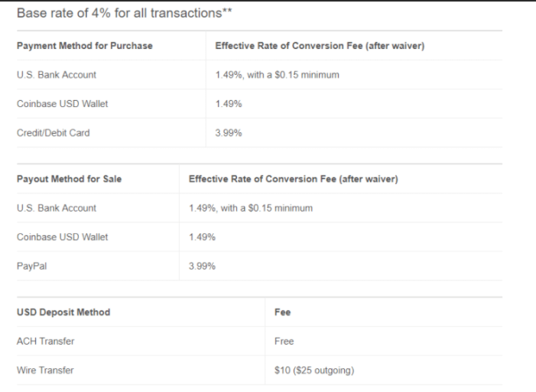Select the 'Free' ACH fee value
This screenshot has width=536, height=392.
point(284,342)
